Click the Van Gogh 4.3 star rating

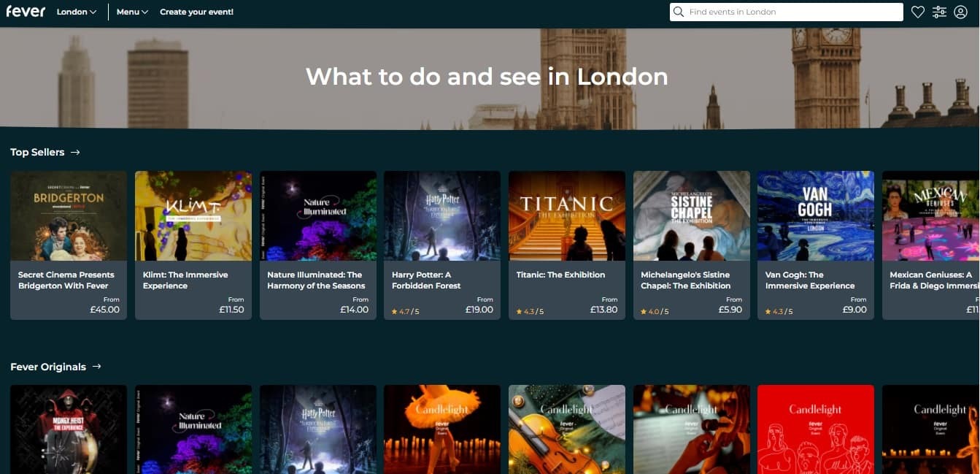click(779, 311)
